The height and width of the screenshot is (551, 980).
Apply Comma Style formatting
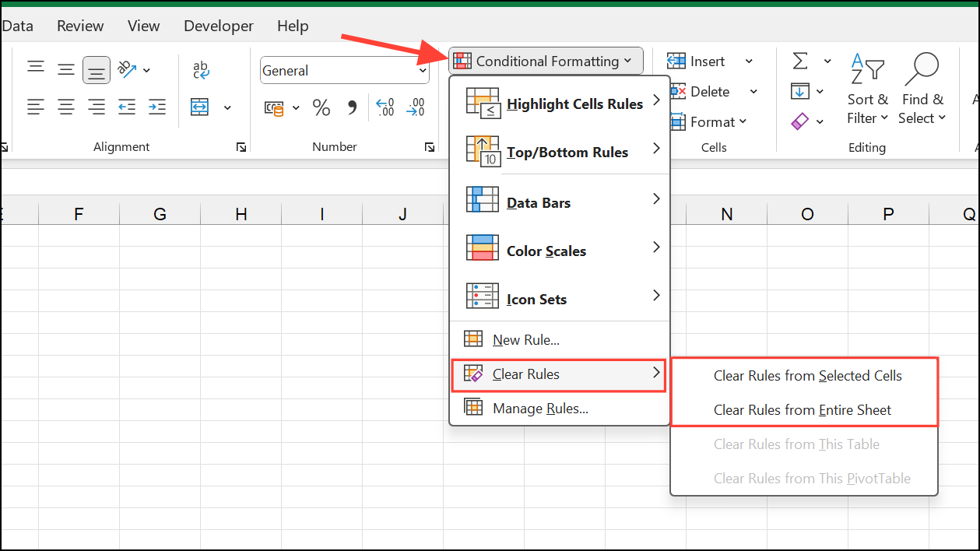point(353,107)
